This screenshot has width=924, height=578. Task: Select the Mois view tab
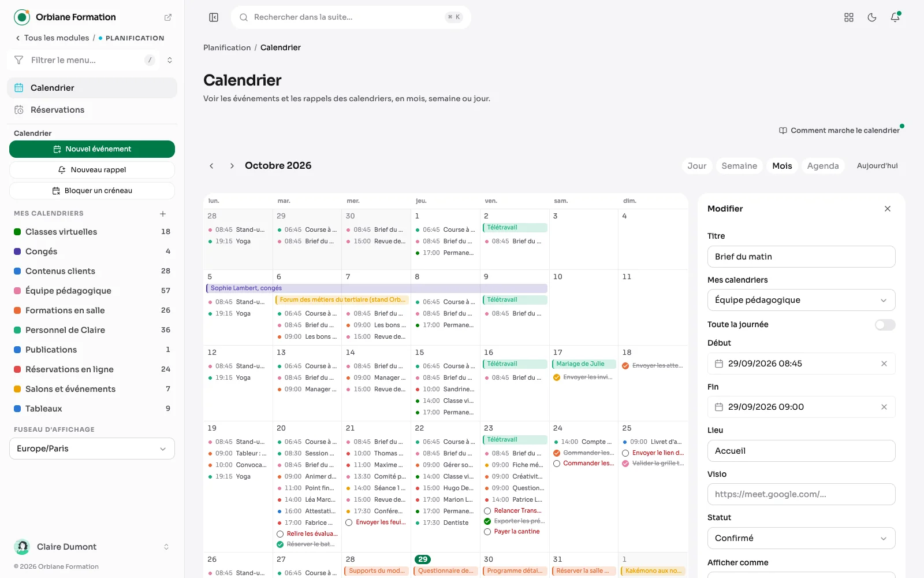[782, 166]
